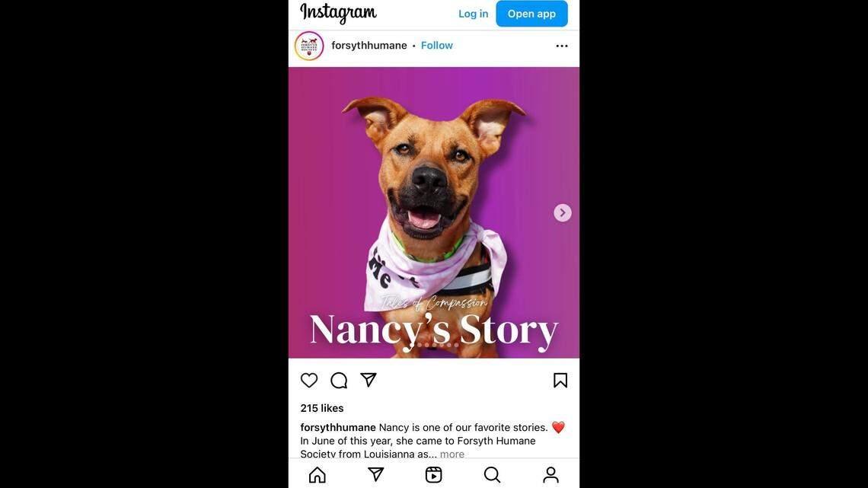Share the post via paper plane icon

click(369, 380)
